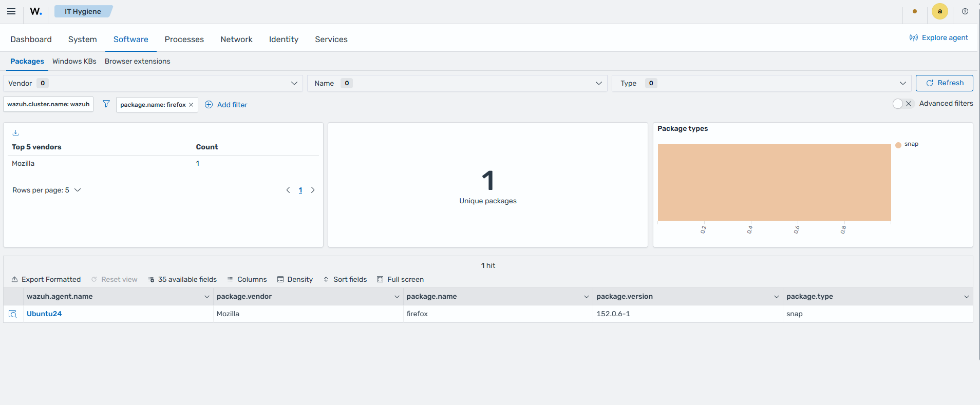Image resolution: width=980 pixels, height=405 pixels.
Task: Expand package.version column options chevron
Action: tap(776, 297)
